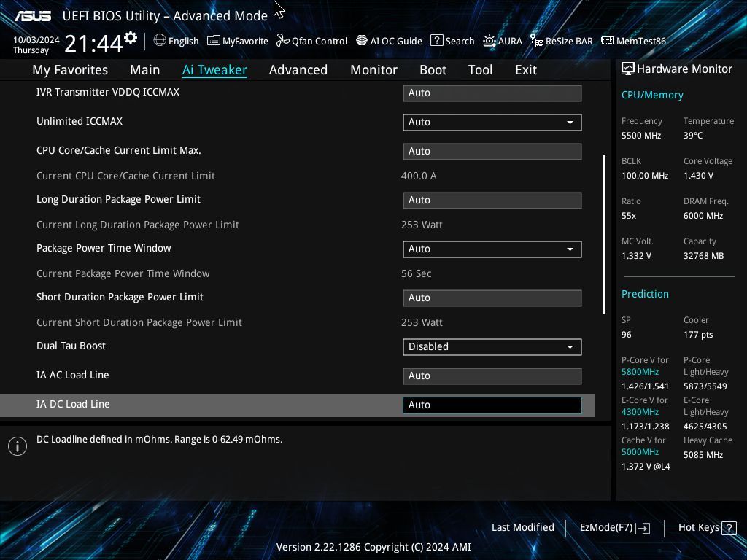Click the CPU Core/Cache Current Limit Max. field

492,152
